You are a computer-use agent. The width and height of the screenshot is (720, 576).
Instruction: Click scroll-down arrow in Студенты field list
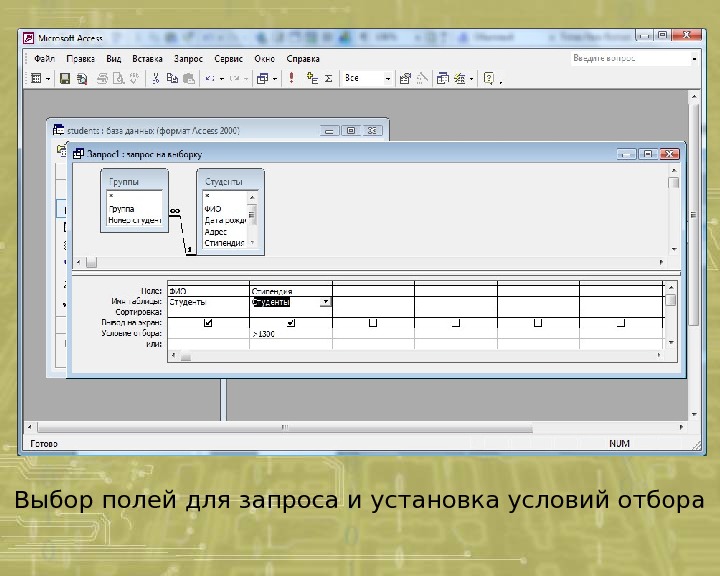tap(252, 243)
